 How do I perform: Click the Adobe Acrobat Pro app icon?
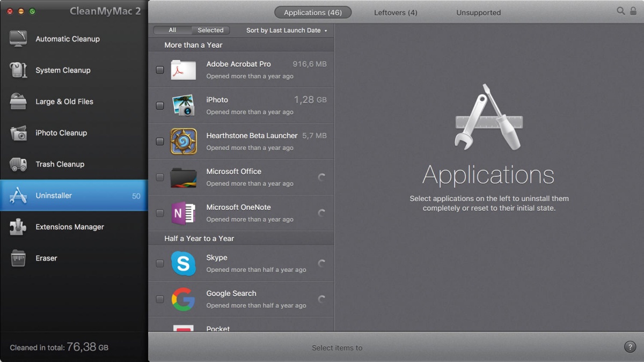184,70
